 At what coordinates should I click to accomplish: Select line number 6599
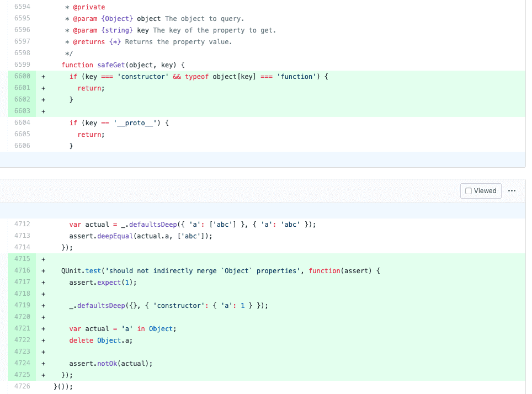click(x=22, y=65)
